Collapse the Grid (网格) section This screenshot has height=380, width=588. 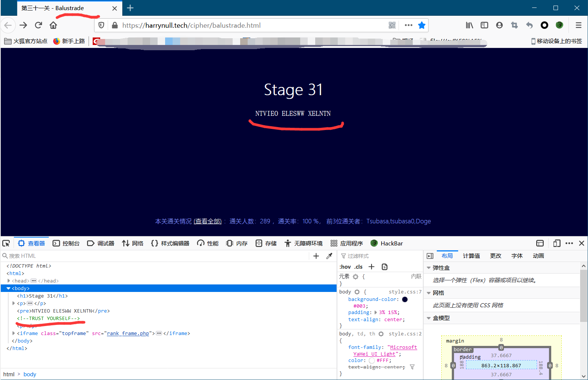(x=429, y=293)
